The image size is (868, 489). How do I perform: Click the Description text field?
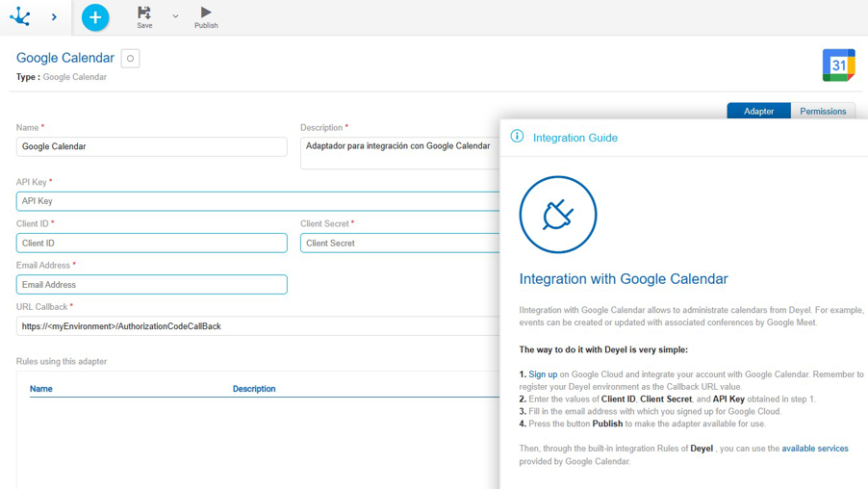400,153
